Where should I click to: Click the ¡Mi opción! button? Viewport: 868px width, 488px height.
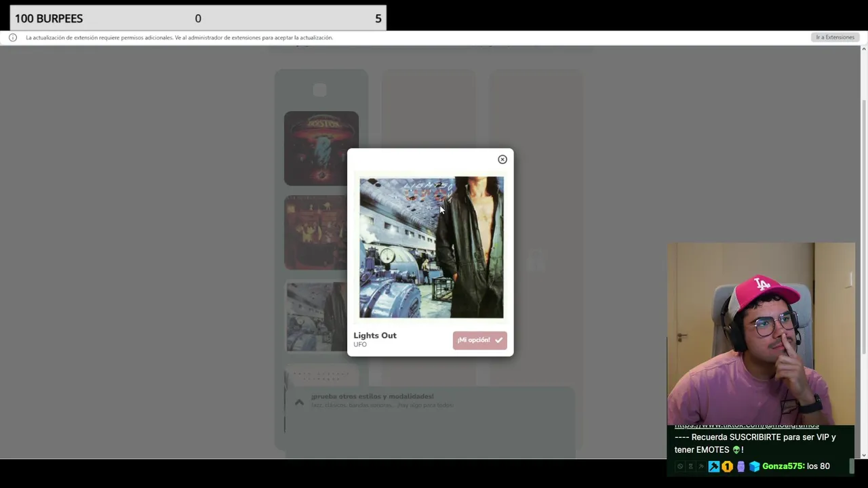tap(479, 340)
